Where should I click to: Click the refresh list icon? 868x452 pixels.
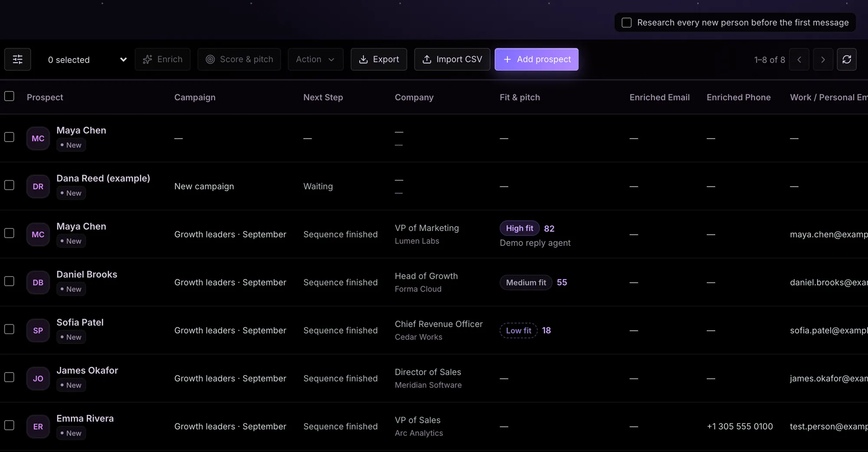tap(846, 59)
